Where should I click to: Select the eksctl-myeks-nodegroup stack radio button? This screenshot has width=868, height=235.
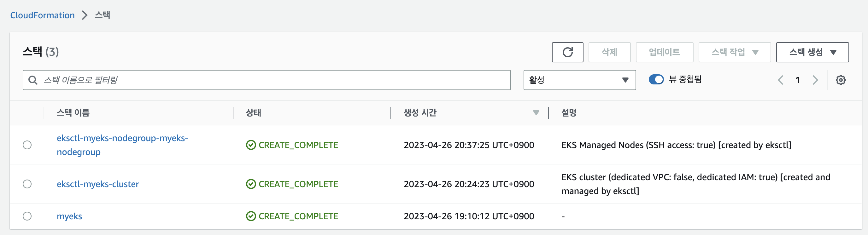coord(27,145)
